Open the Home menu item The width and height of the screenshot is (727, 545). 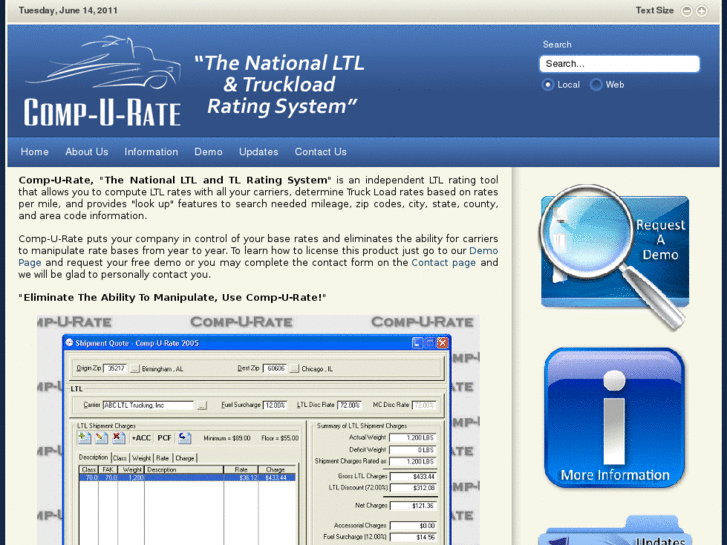pyautogui.click(x=35, y=152)
